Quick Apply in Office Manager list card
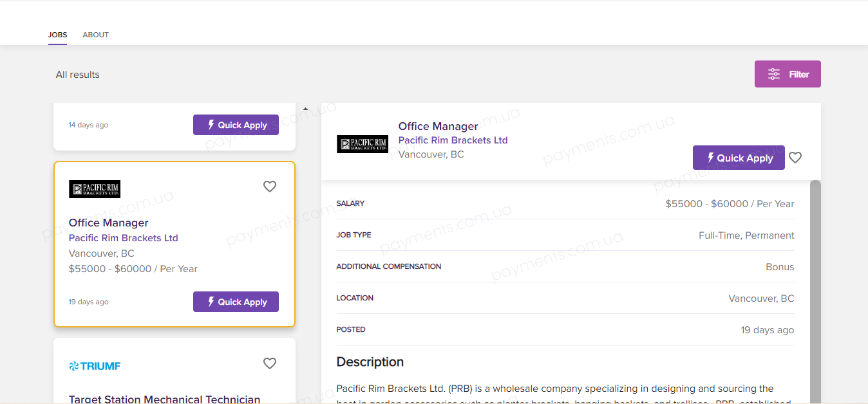The width and height of the screenshot is (868, 404). (x=236, y=302)
